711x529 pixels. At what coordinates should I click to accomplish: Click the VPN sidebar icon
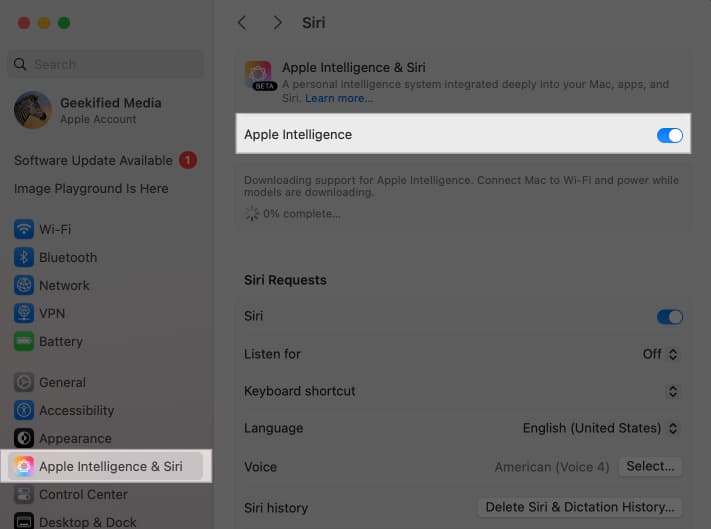tap(24, 313)
